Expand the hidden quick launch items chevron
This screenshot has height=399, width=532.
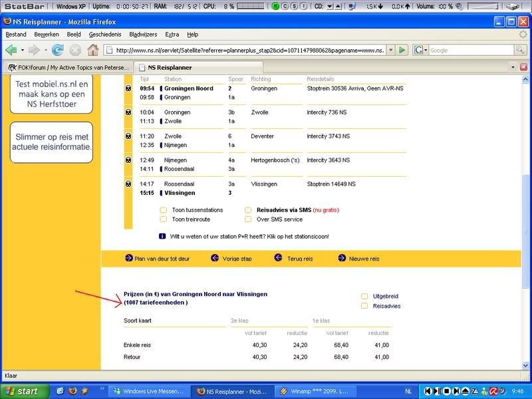coord(102,388)
